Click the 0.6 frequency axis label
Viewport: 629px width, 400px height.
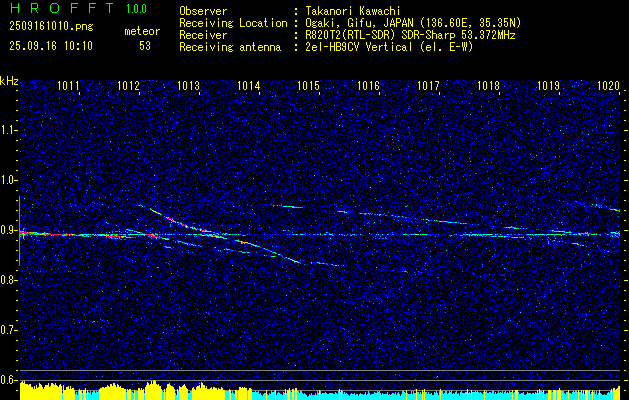(x=7, y=380)
